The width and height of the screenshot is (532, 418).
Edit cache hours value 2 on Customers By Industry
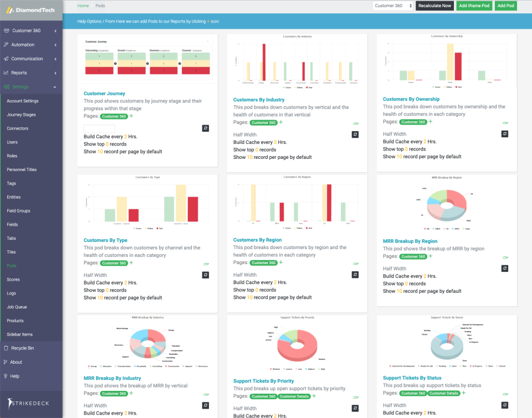coord(275,142)
